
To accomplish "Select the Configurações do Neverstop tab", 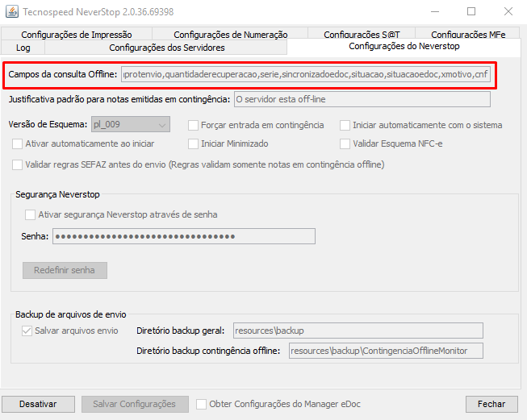I will tap(404, 46).
